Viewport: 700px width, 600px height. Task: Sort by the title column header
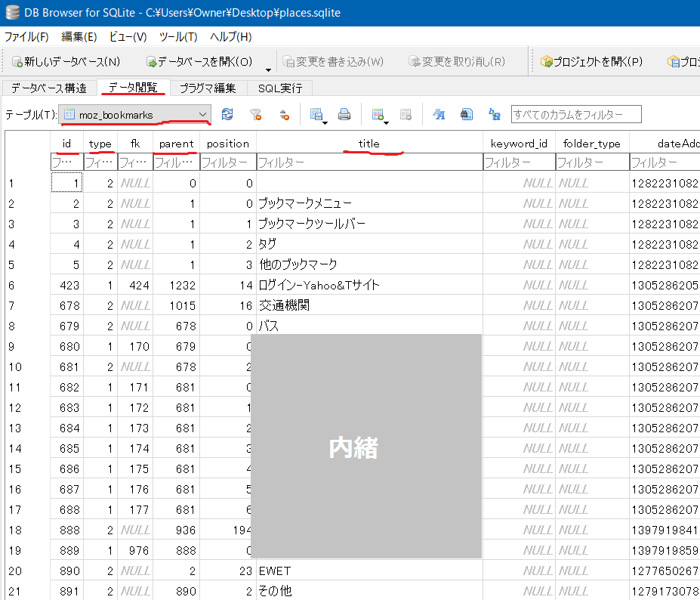369,144
